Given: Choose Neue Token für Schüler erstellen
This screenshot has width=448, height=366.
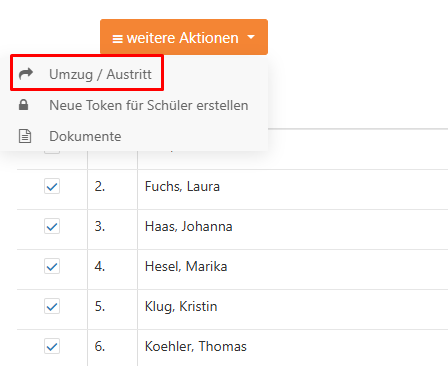Looking at the screenshot, I should click(134, 105).
